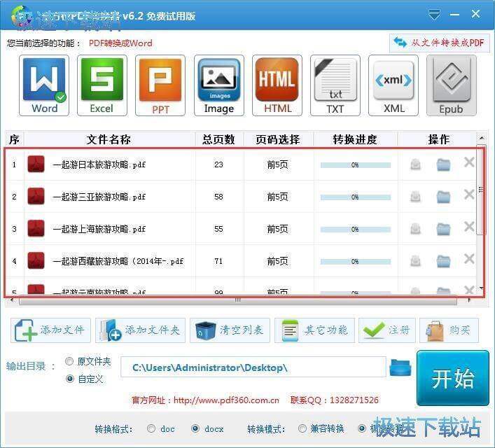Select the 自定义 output radio button
Screen dimensions: 495x448
click(69, 379)
